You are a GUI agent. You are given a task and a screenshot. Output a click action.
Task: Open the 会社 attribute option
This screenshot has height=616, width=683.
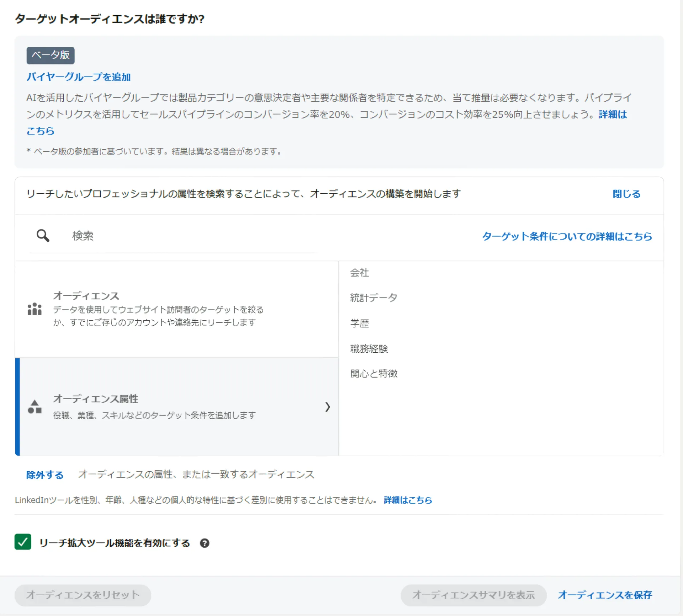coord(360,273)
